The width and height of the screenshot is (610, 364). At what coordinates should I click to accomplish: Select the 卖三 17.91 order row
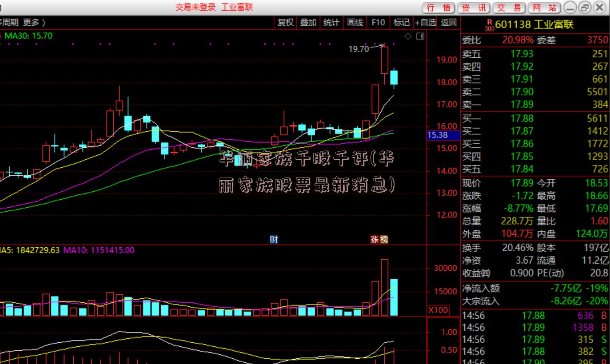click(x=535, y=79)
